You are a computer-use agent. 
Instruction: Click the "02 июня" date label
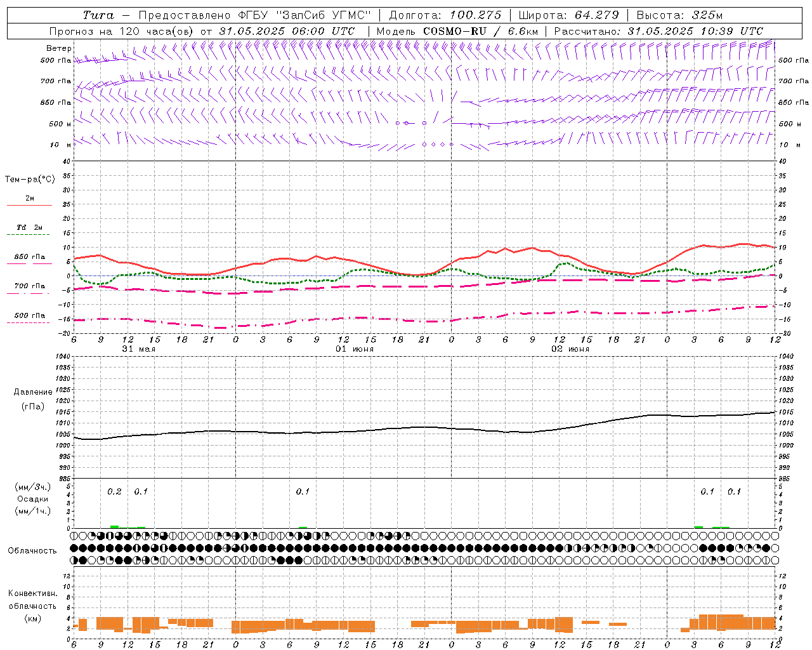[570, 348]
